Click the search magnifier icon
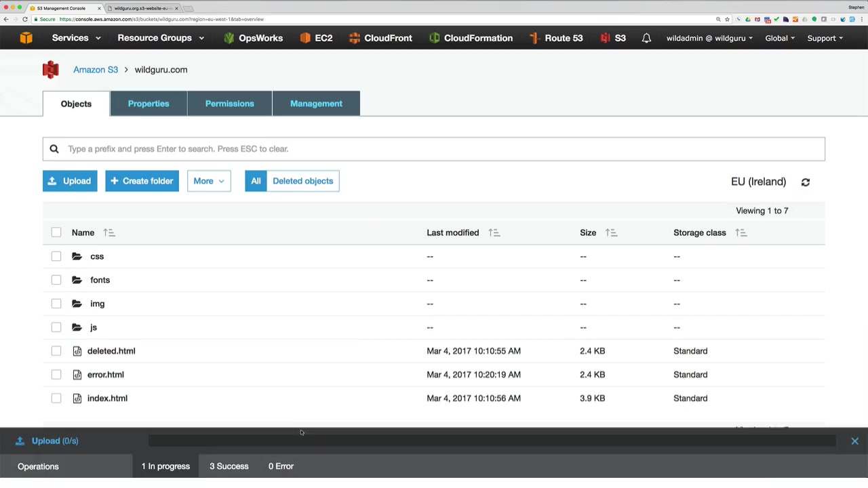The image size is (868, 488). point(54,149)
